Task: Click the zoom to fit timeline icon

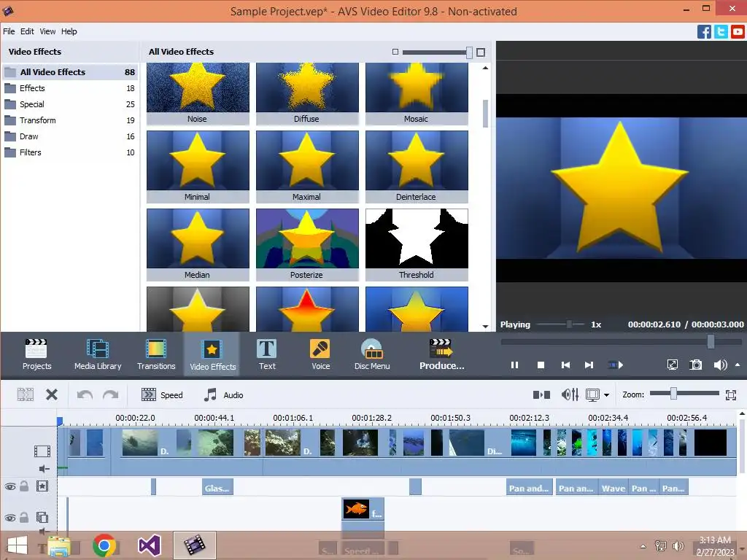Action: pos(731,394)
